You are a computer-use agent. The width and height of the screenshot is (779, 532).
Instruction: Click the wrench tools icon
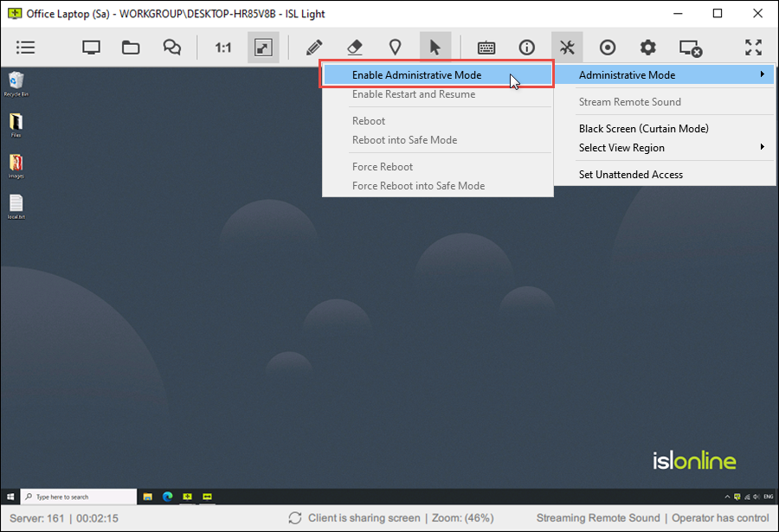[568, 48]
